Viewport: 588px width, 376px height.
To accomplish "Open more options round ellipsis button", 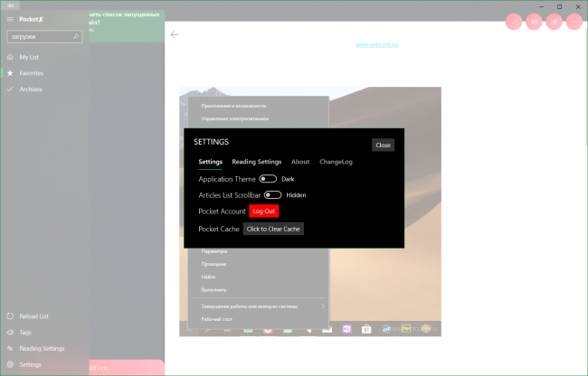I will [574, 22].
